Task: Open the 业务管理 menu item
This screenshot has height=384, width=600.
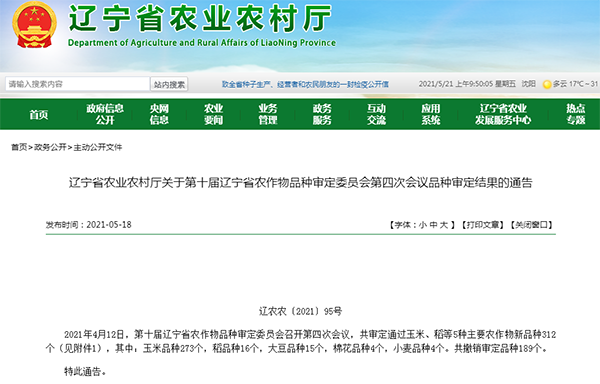Action: [x=268, y=114]
